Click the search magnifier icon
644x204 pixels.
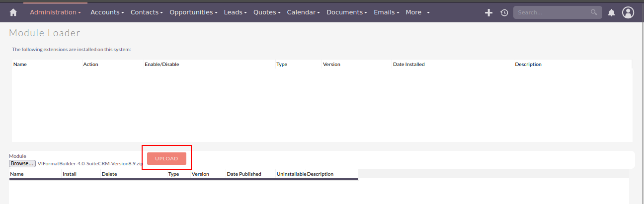click(x=594, y=12)
